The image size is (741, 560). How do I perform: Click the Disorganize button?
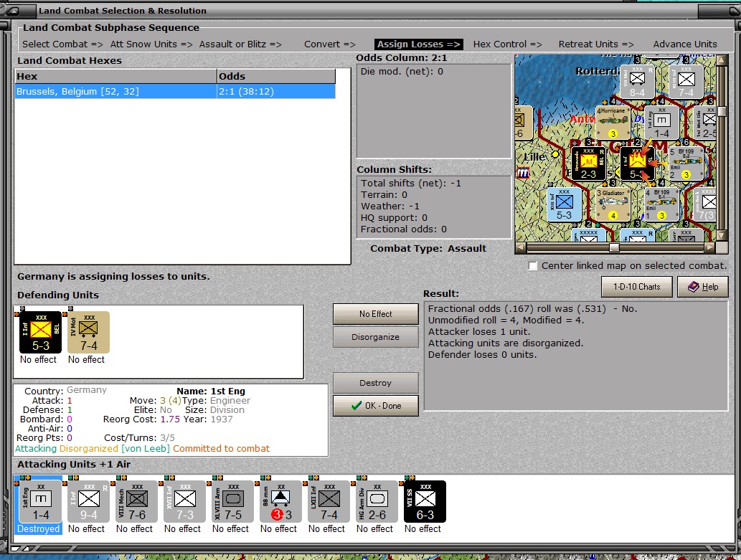click(376, 337)
